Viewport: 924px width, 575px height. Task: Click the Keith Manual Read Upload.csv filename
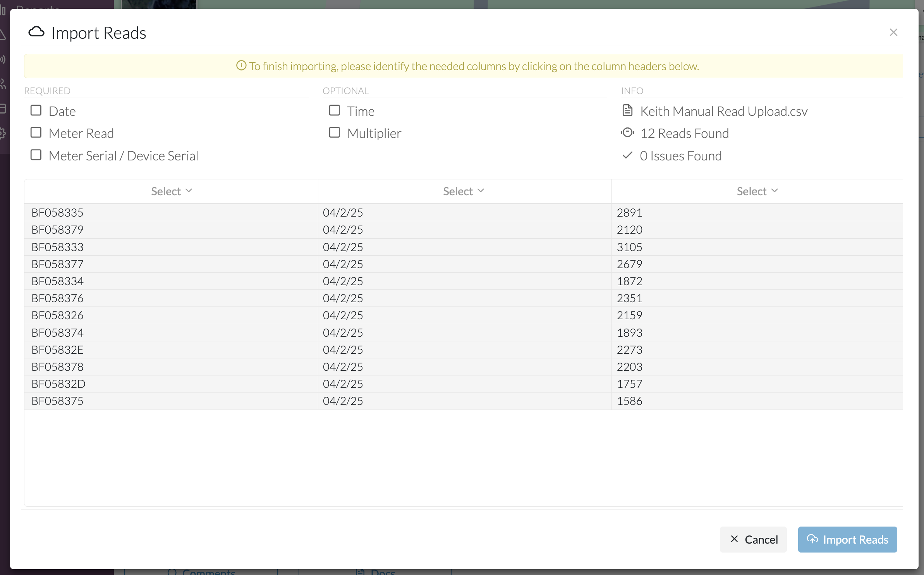[x=724, y=111]
